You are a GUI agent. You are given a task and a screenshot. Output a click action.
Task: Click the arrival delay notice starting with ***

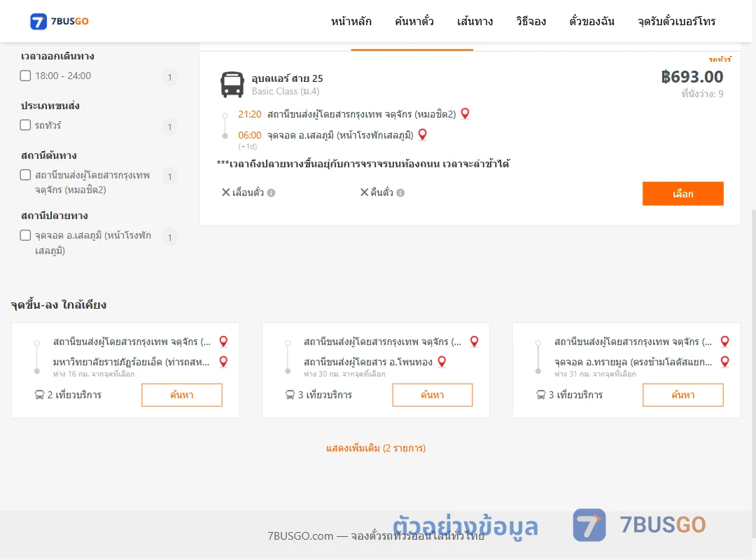click(x=363, y=164)
